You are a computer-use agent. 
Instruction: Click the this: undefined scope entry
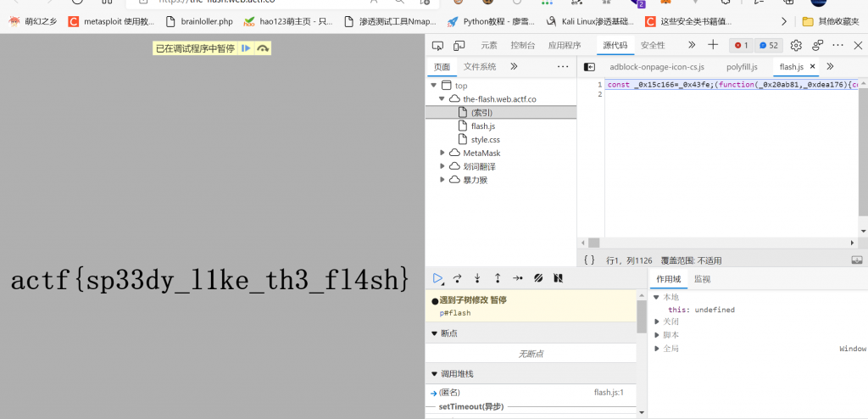[701, 310]
